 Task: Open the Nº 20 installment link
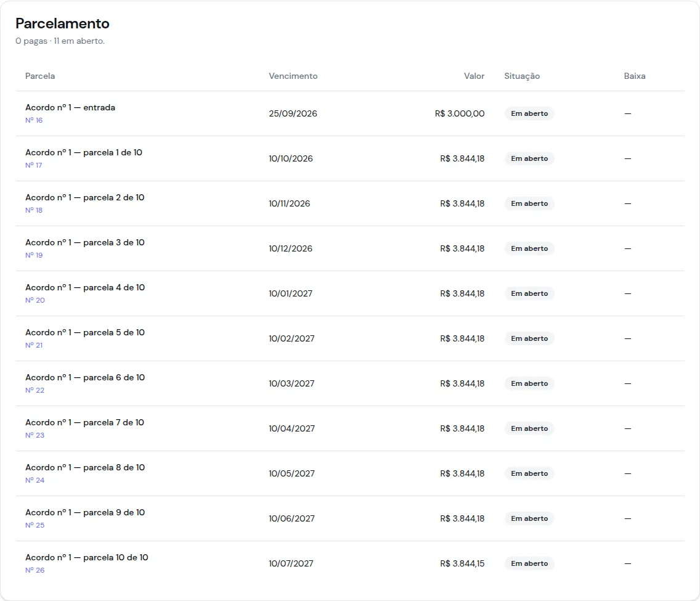point(35,300)
